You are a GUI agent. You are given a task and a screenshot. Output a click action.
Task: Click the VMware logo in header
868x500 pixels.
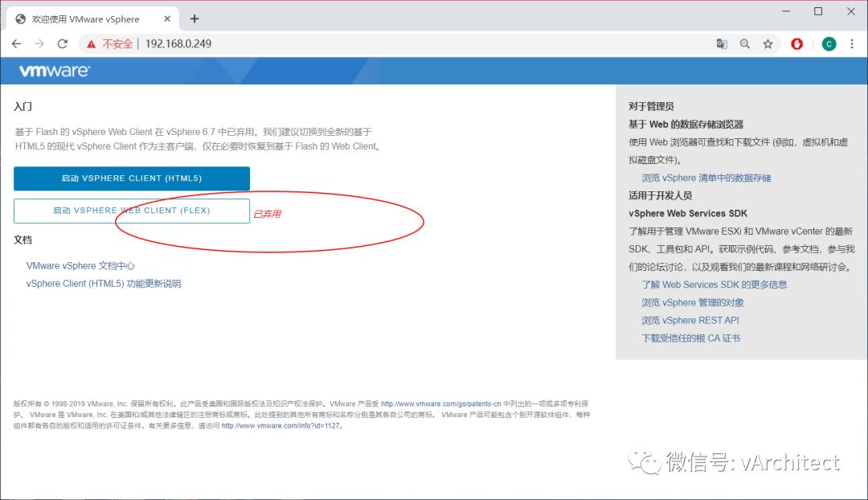tap(55, 71)
